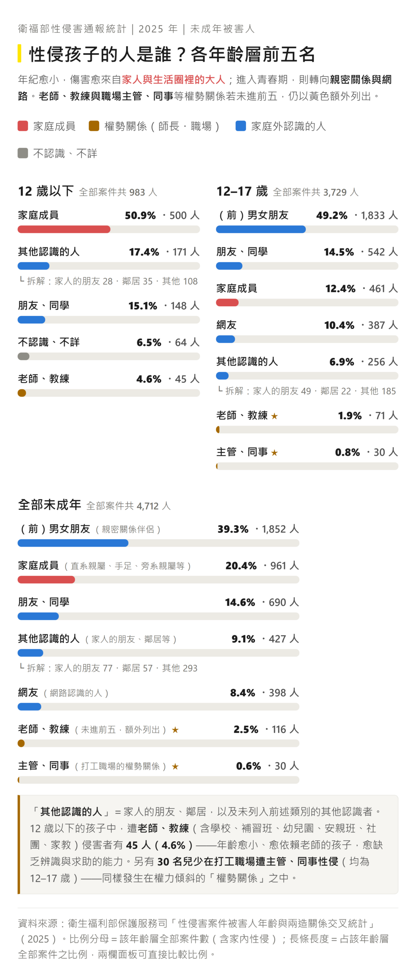Click star icon beside 12–17 歲 老師、教練
This screenshot has width=416, height=980.
click(274, 416)
